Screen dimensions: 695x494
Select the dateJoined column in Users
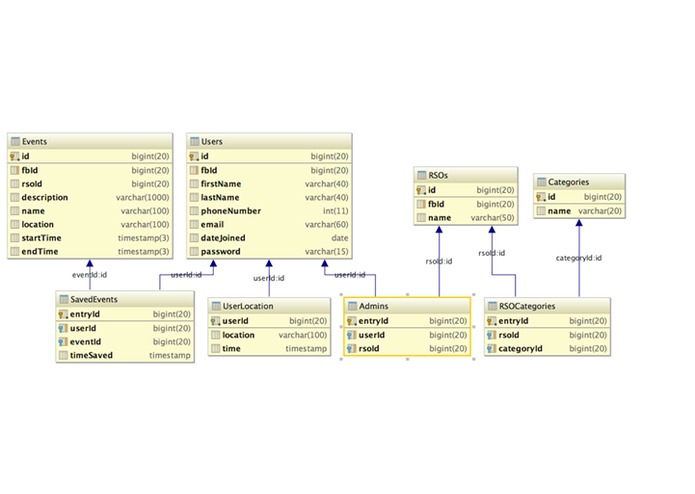click(x=269, y=238)
